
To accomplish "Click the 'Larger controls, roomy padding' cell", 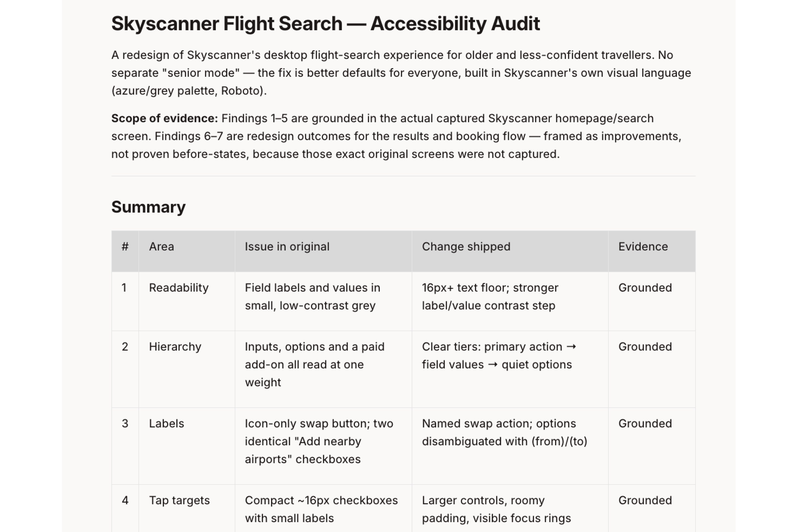I will pos(510,508).
